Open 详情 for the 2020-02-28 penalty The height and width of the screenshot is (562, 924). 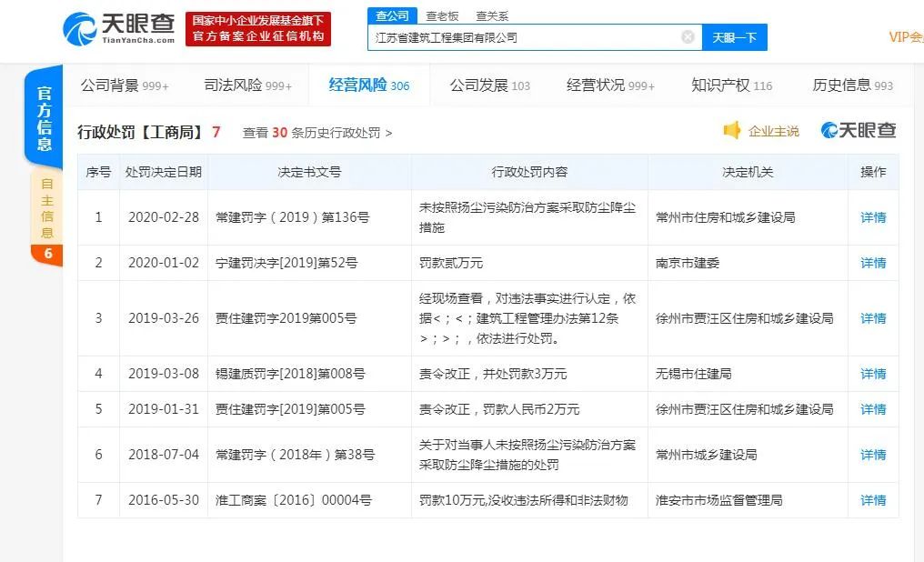[x=872, y=217]
